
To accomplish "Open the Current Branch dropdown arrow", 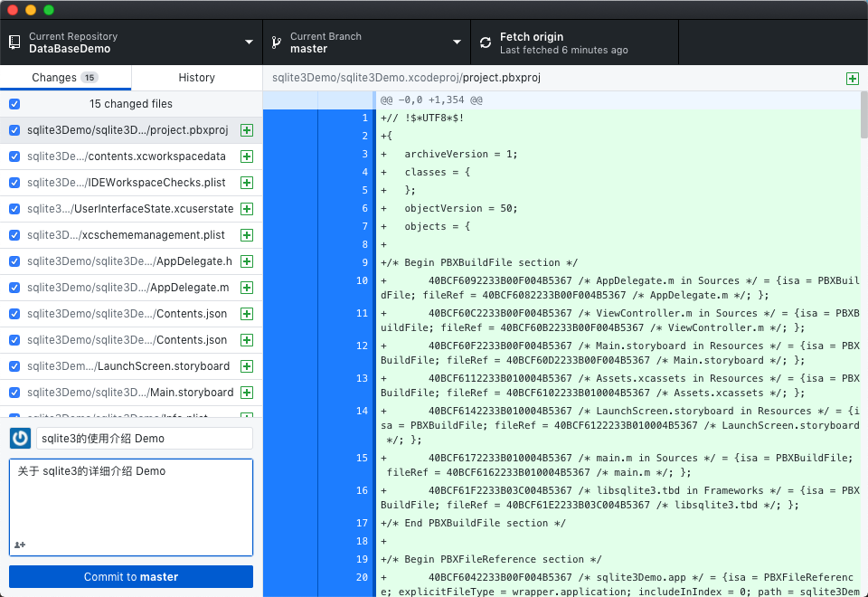I will 457,43.
